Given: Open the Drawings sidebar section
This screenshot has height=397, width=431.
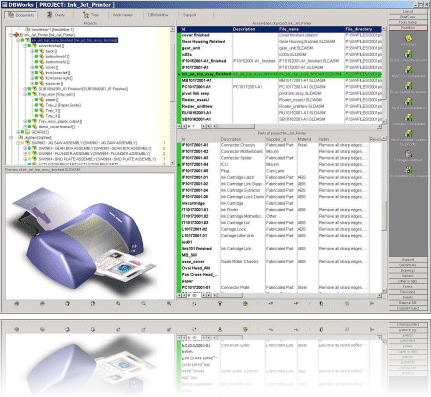Looking at the screenshot, I should [x=408, y=270].
